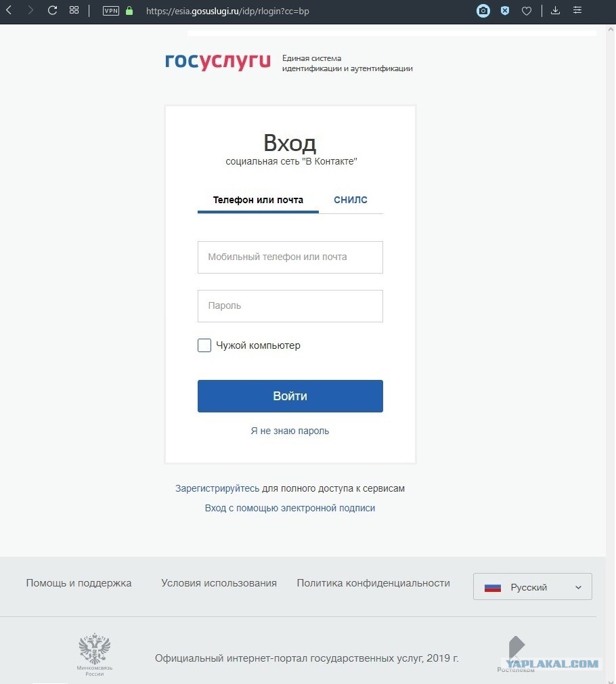Switch to the СНИЛС tab

coord(351,200)
